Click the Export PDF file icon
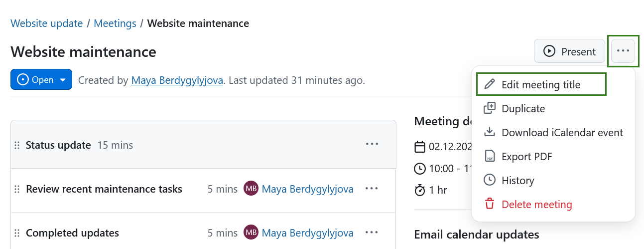644x249 pixels. tap(490, 156)
